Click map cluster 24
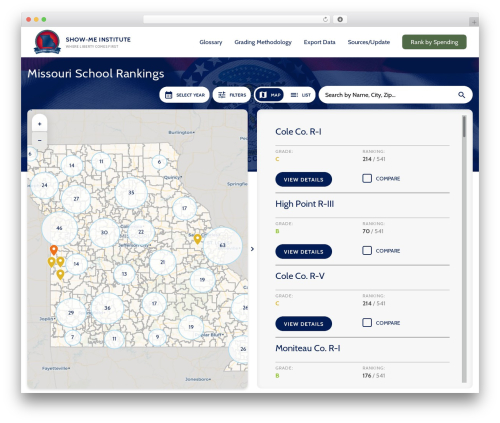 44,185
